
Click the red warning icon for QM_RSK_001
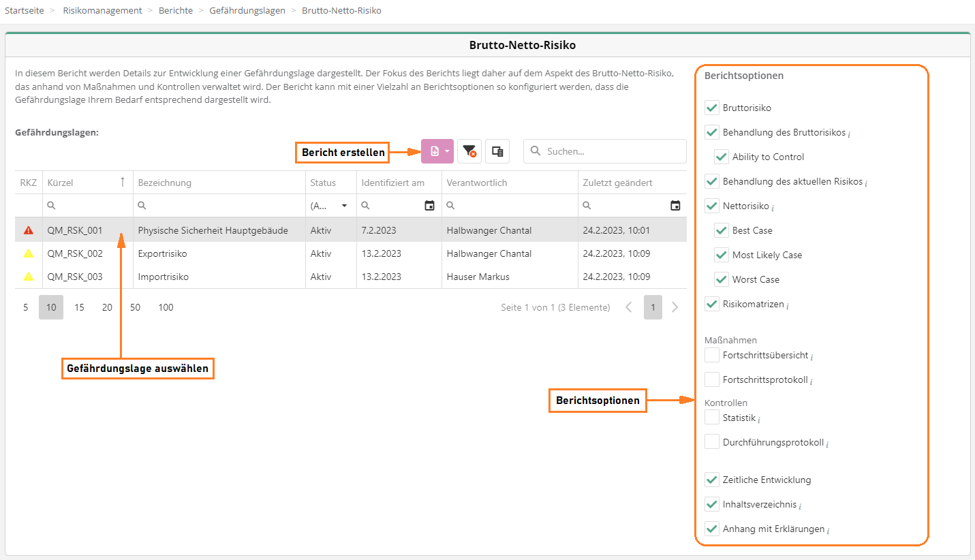(29, 230)
